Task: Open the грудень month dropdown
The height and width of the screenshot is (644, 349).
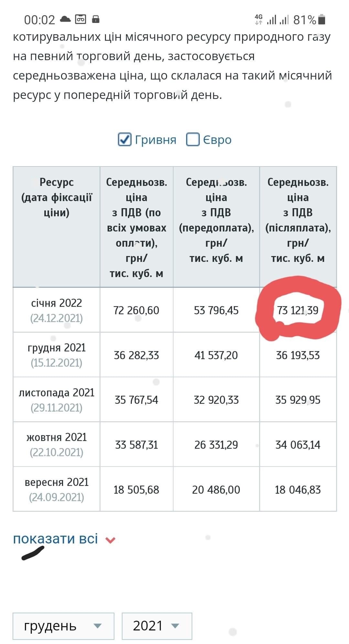Action: [x=63, y=626]
